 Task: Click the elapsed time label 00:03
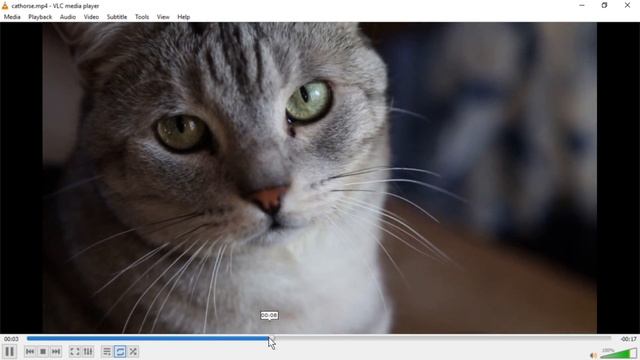[x=11, y=339]
